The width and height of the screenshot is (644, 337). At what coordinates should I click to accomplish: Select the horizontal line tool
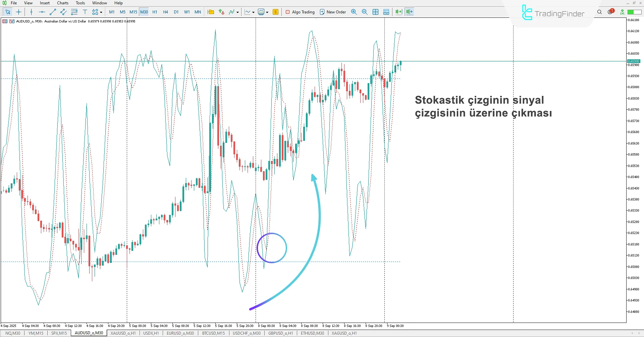coord(42,12)
